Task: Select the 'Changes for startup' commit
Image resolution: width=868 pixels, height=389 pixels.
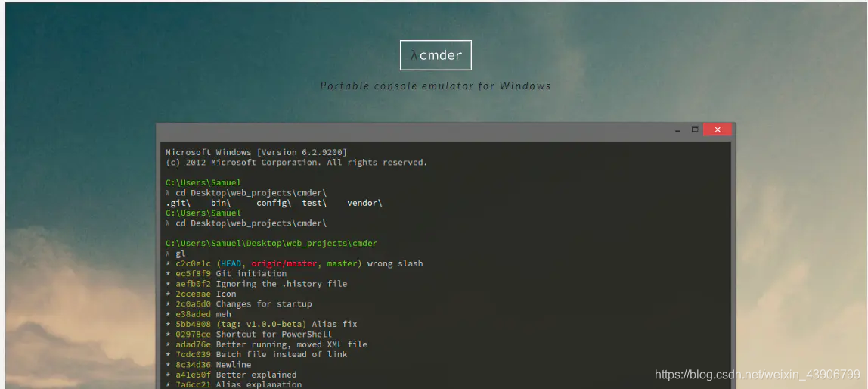Action: point(239,303)
